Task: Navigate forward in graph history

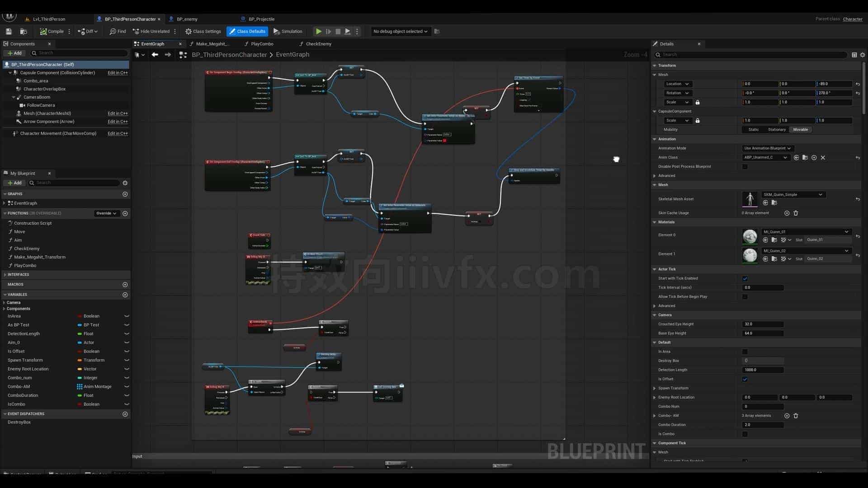Action: click(168, 55)
